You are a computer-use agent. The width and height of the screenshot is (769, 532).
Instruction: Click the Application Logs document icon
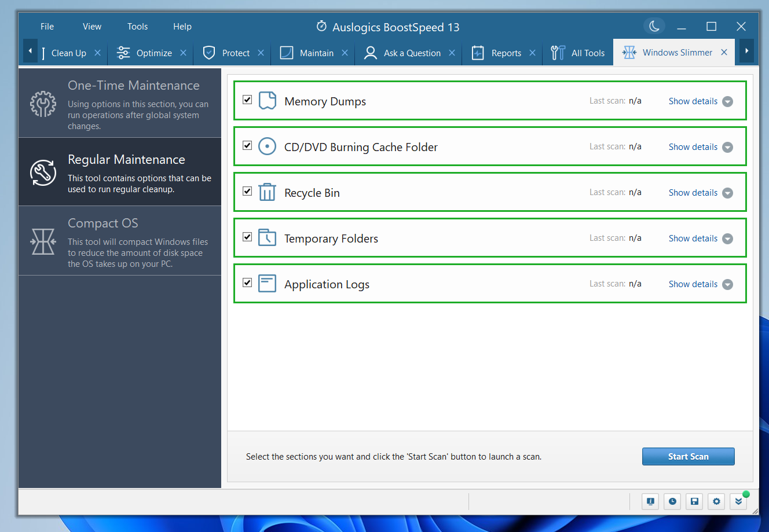[x=267, y=284]
